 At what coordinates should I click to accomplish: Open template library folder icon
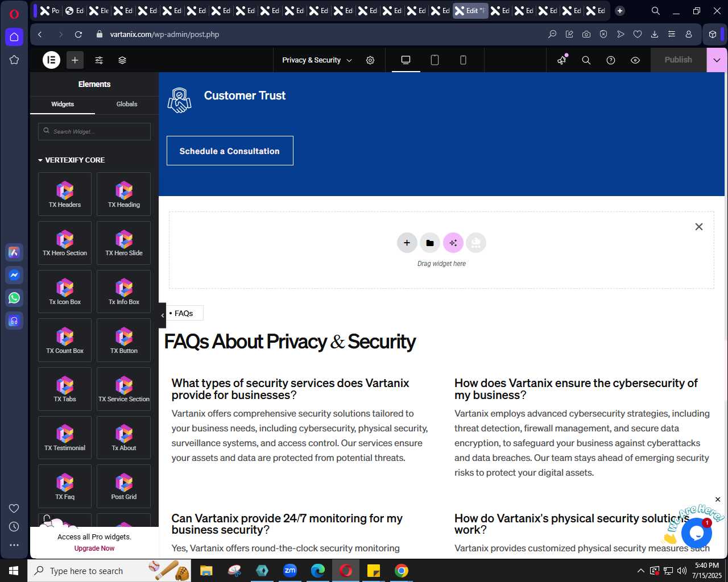[x=430, y=243]
